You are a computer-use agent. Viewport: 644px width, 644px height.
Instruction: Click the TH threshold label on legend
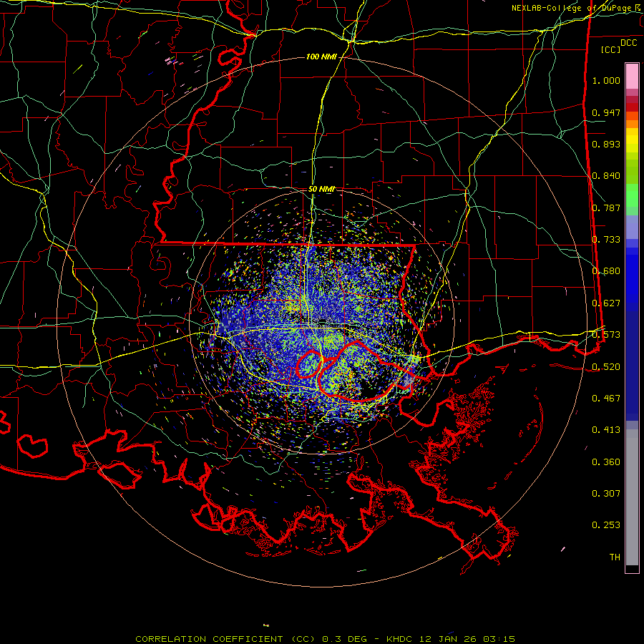[x=615, y=557]
